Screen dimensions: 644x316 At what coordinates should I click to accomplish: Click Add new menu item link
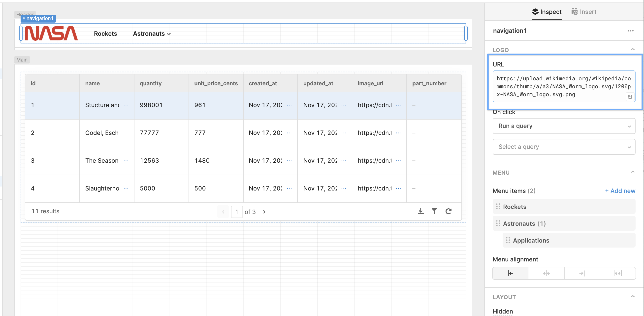point(620,191)
